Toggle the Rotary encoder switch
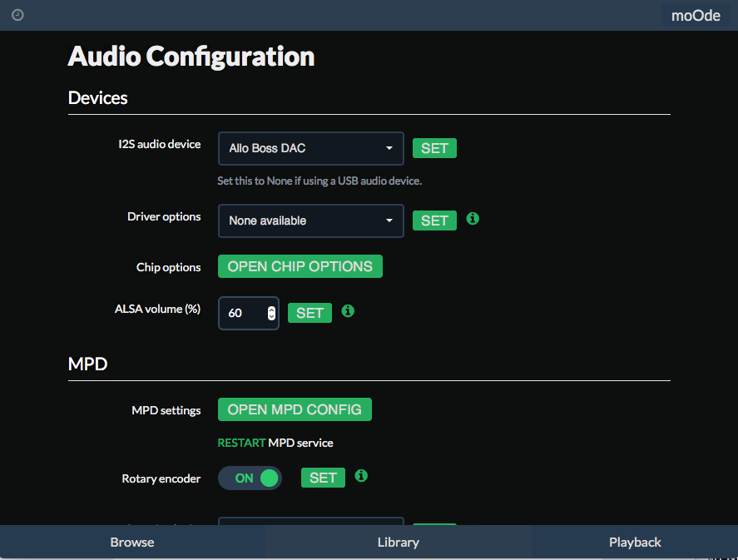Screen dimensions: 738x560 tap(250, 478)
